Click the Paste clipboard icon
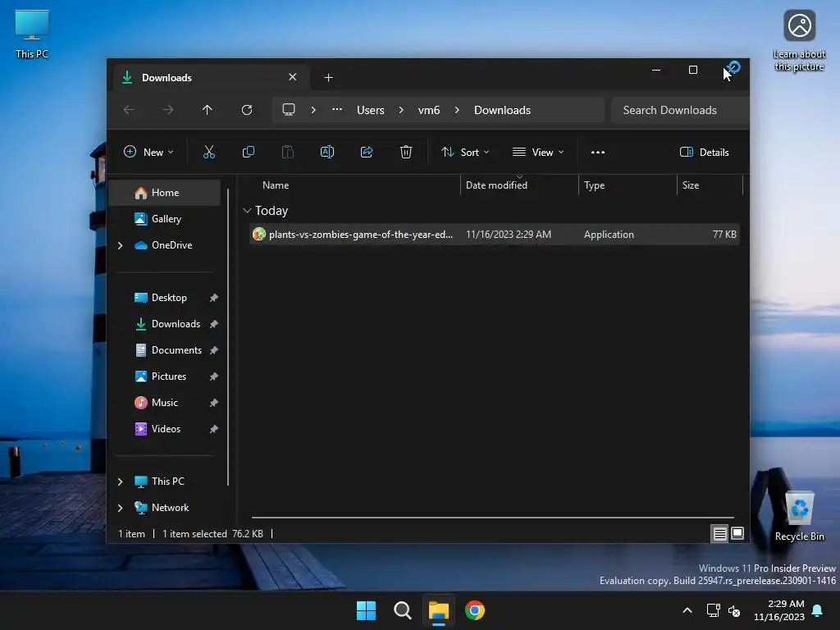 tap(288, 152)
